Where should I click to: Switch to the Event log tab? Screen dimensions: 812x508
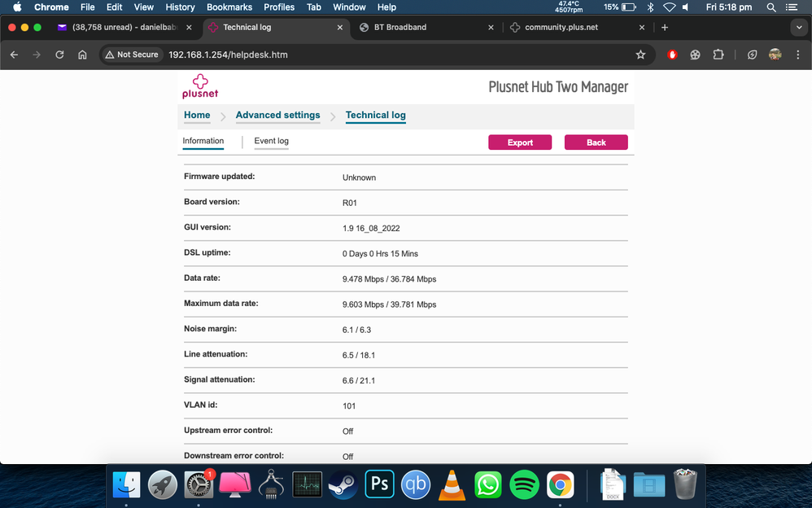(x=271, y=141)
